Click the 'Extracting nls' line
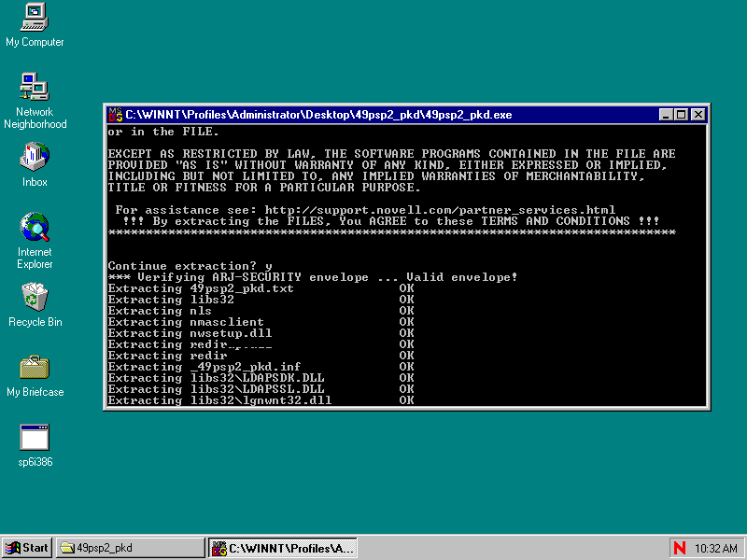The width and height of the screenshot is (747, 560). (261, 311)
